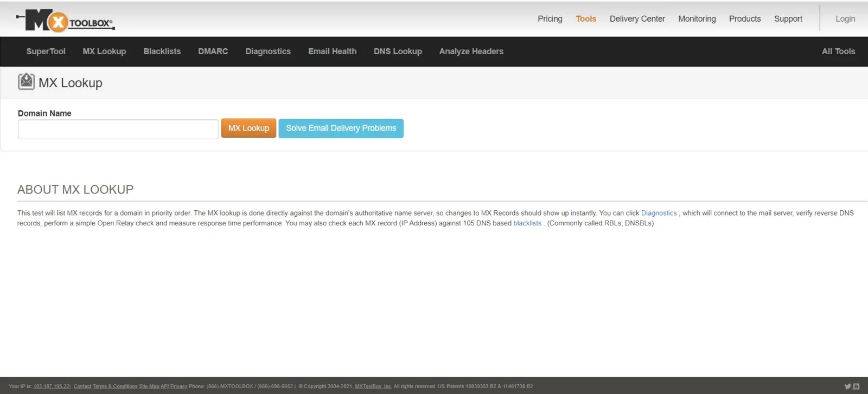Image resolution: width=868 pixels, height=394 pixels.
Task: Open the Monitoring menu item
Action: [x=697, y=19]
